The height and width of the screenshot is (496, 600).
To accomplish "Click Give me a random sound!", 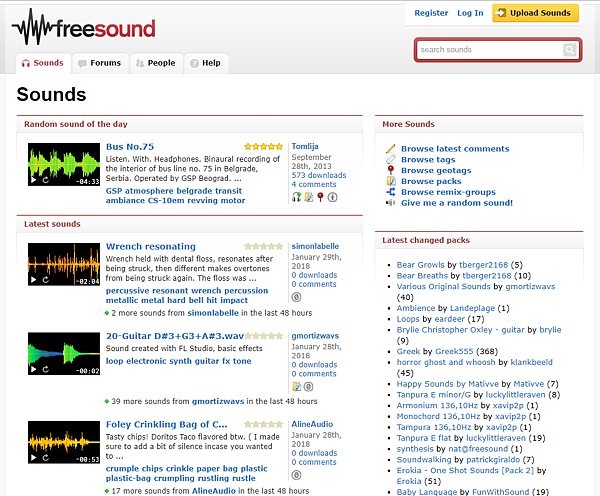I will [x=457, y=203].
